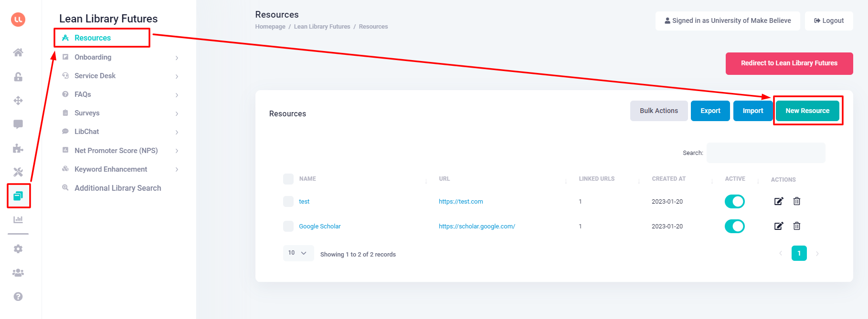Open the Bulk Actions dropdown
This screenshot has width=868, height=319.
coord(659,111)
